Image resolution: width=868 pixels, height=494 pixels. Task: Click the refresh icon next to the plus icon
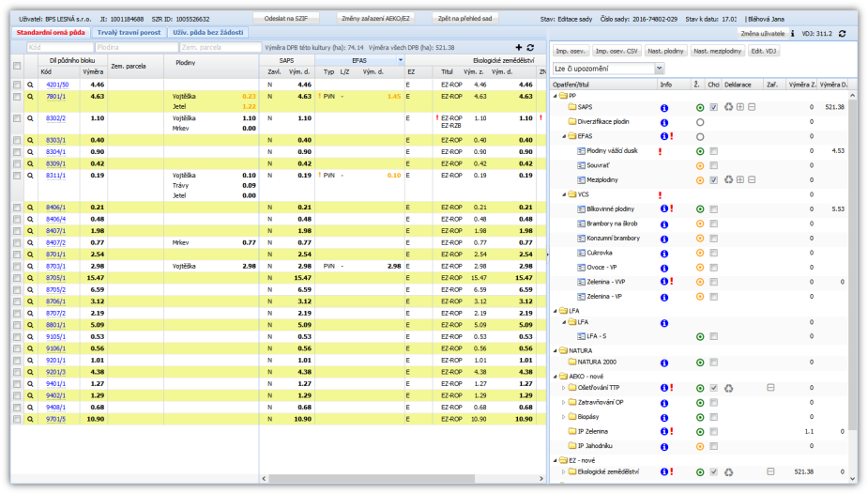530,48
